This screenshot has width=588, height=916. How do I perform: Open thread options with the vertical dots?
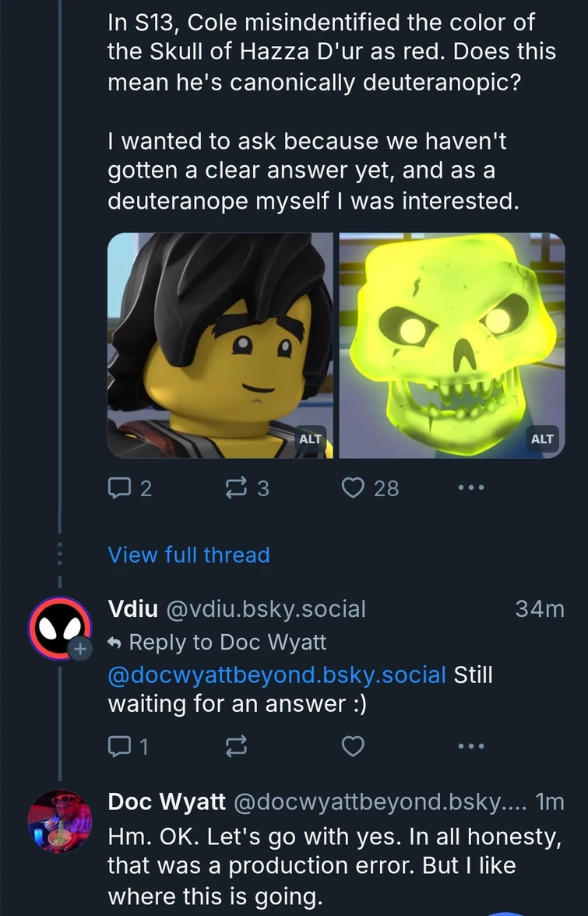coord(59,555)
